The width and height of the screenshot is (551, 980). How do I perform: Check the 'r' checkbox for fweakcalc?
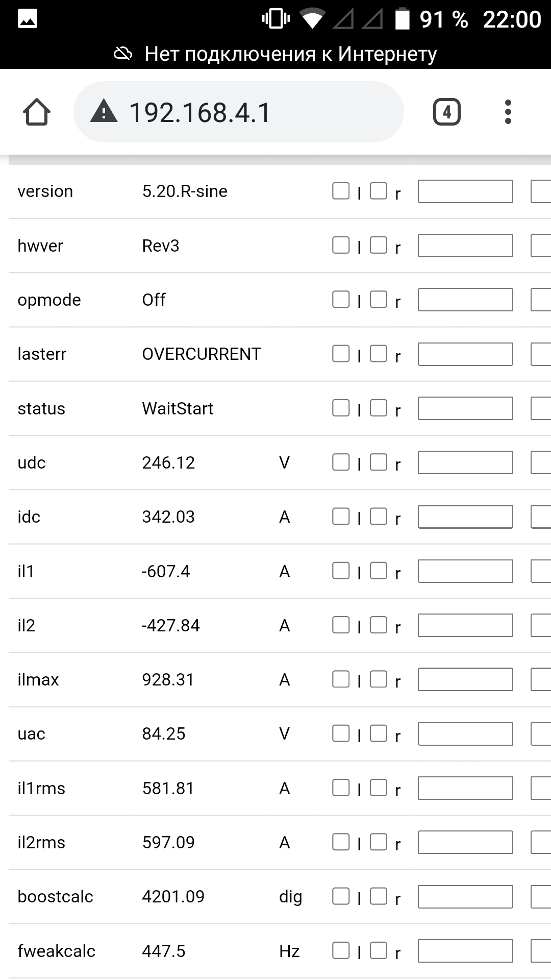379,950
